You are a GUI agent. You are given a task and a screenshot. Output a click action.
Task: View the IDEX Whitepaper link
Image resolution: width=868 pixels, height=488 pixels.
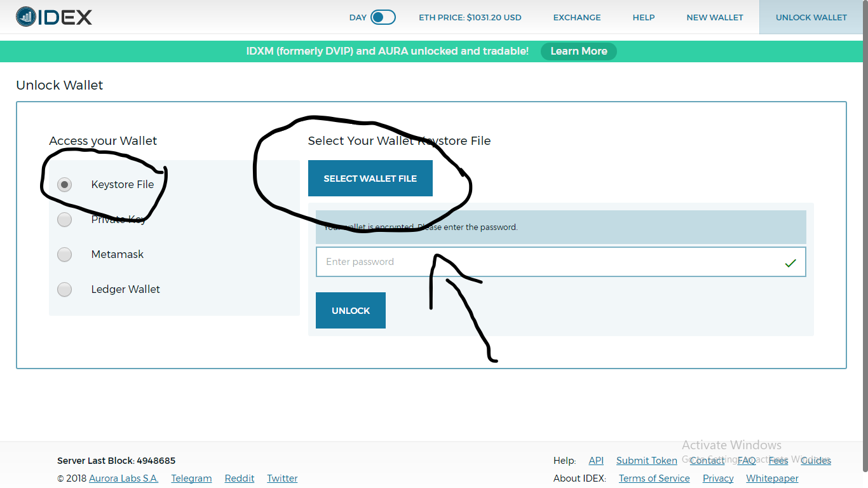pyautogui.click(x=772, y=478)
